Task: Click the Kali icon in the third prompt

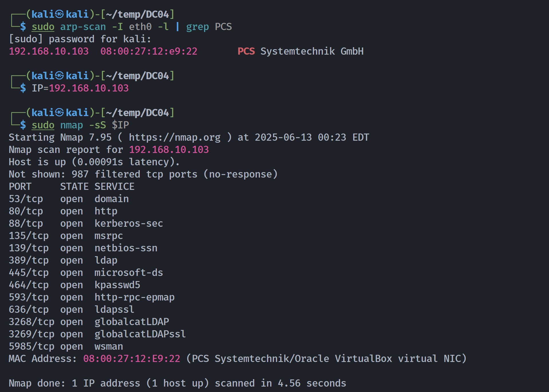Action: pos(59,112)
